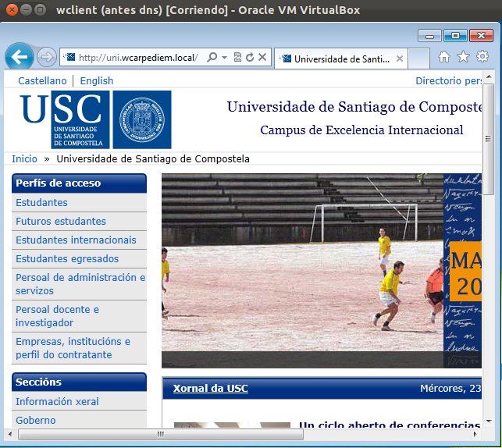Maximize the Internet Explorer window
The width and height of the screenshot is (502, 448).
(x=455, y=36)
